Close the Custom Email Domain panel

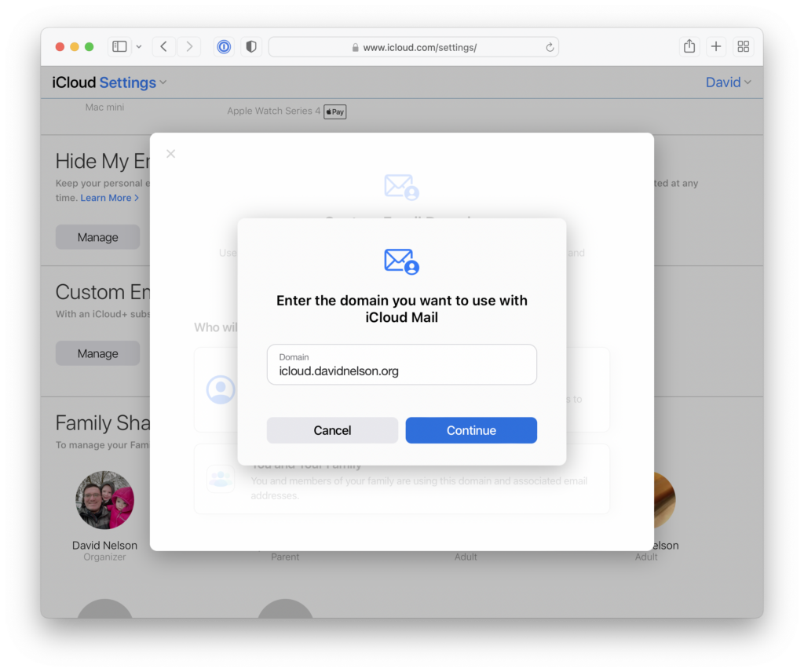[170, 154]
